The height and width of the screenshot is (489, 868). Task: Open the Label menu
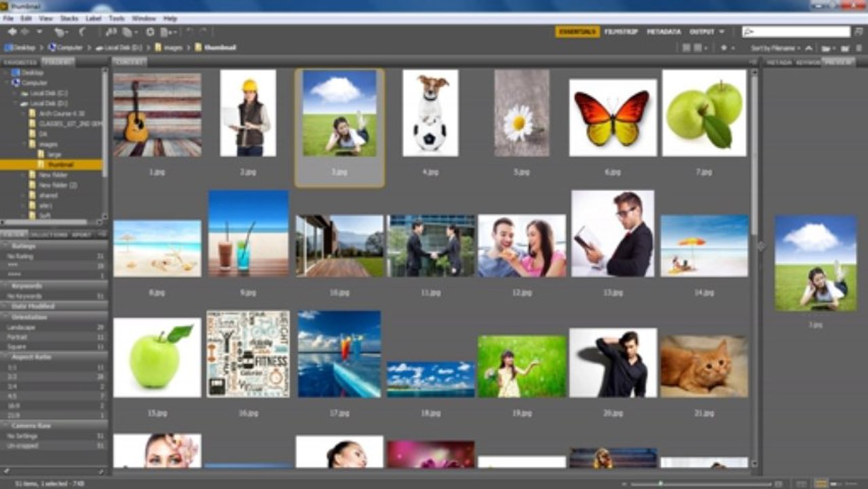click(94, 18)
